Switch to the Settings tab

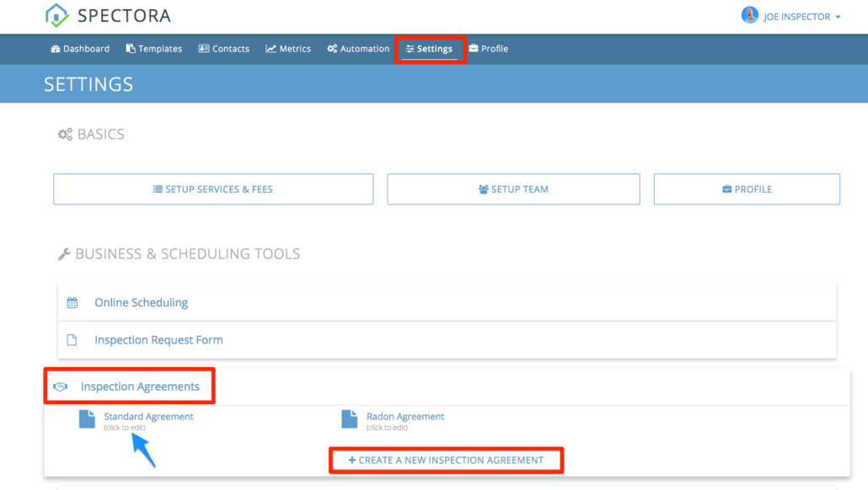coord(430,48)
